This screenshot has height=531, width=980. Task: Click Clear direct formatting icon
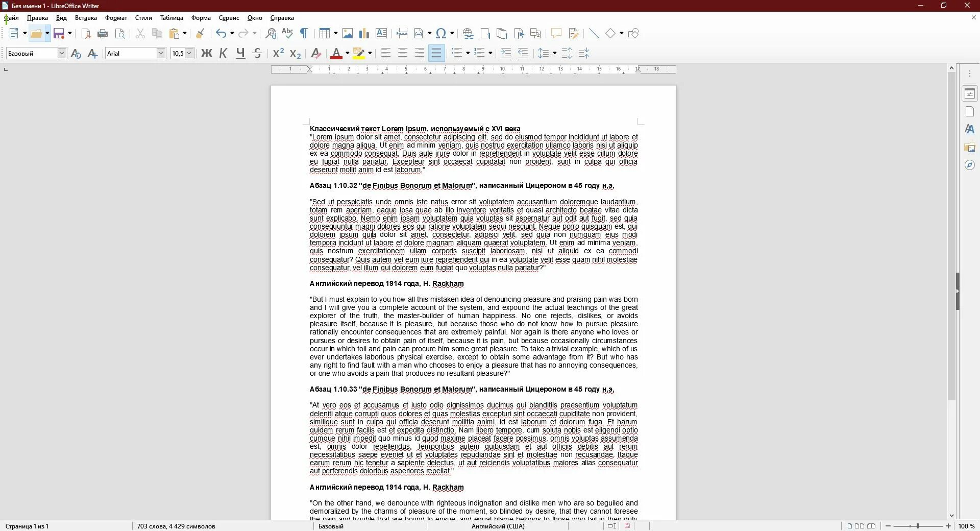[x=316, y=53]
